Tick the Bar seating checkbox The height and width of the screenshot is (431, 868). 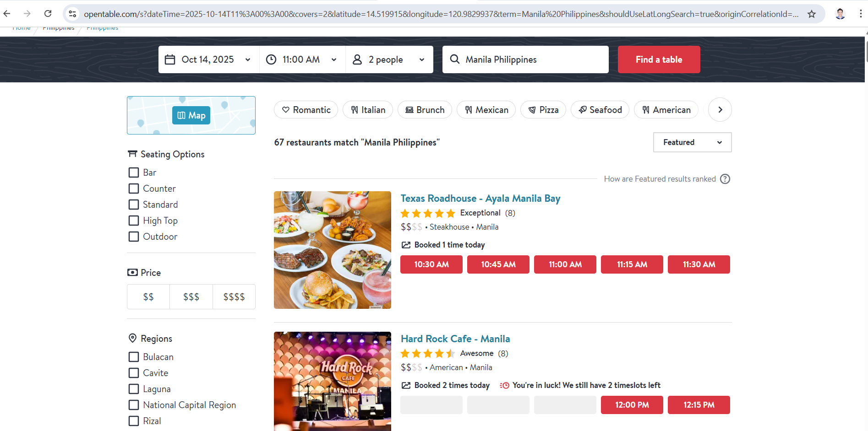point(134,172)
